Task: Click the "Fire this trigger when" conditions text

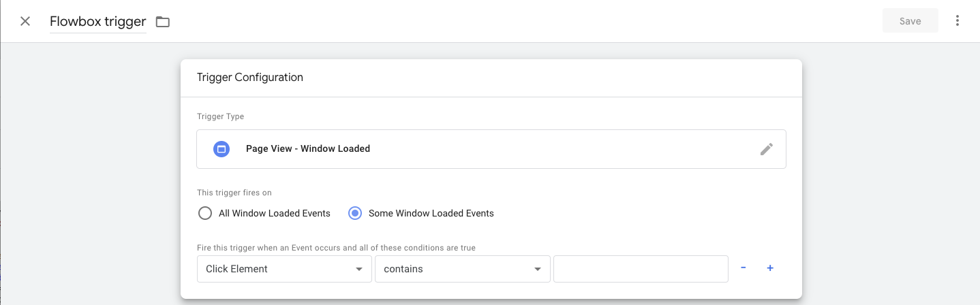Action: (x=336, y=248)
